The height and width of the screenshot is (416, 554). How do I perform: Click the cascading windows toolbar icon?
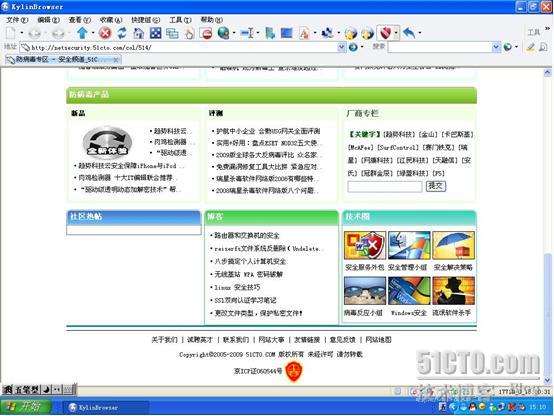click(x=172, y=33)
